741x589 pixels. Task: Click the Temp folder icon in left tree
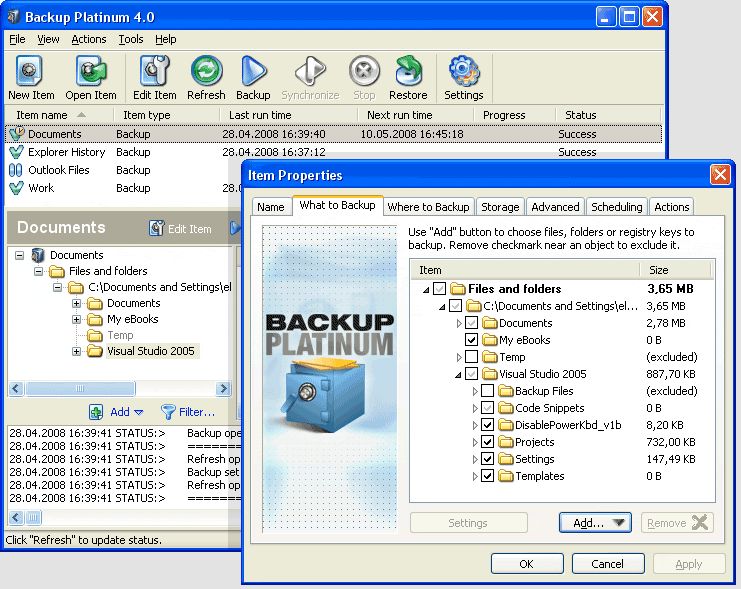point(95,335)
